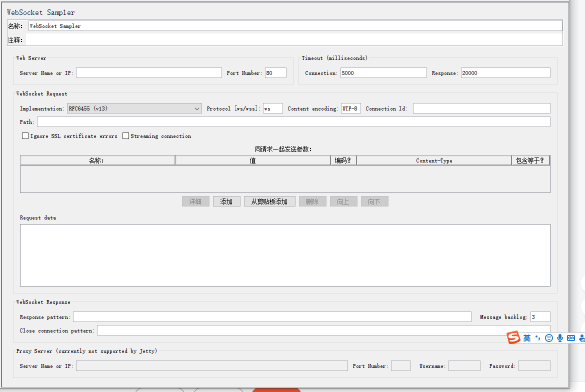Click the Sogou input method logo

(x=513, y=337)
